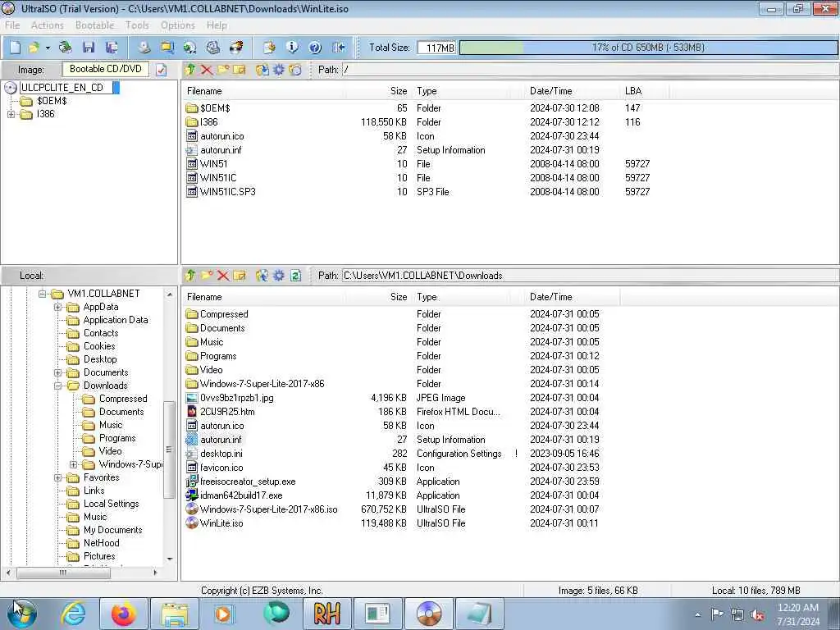Click the Open image folder icon
Screen dimensions: 840x630
[34, 47]
